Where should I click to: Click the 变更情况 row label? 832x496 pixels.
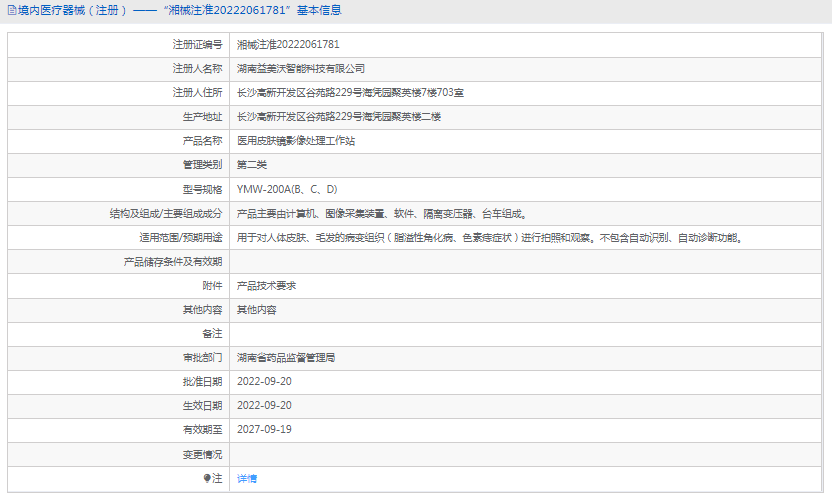click(x=203, y=455)
